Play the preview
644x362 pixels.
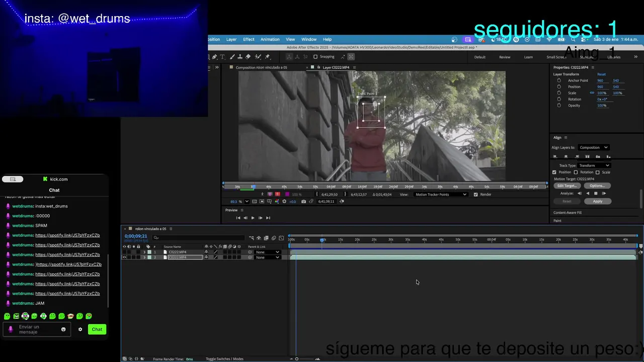253,218
